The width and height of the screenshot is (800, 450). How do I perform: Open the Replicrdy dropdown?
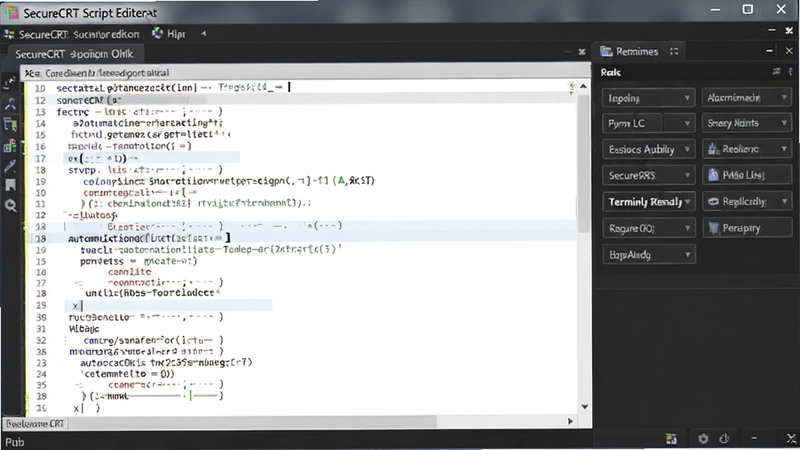[746, 202]
